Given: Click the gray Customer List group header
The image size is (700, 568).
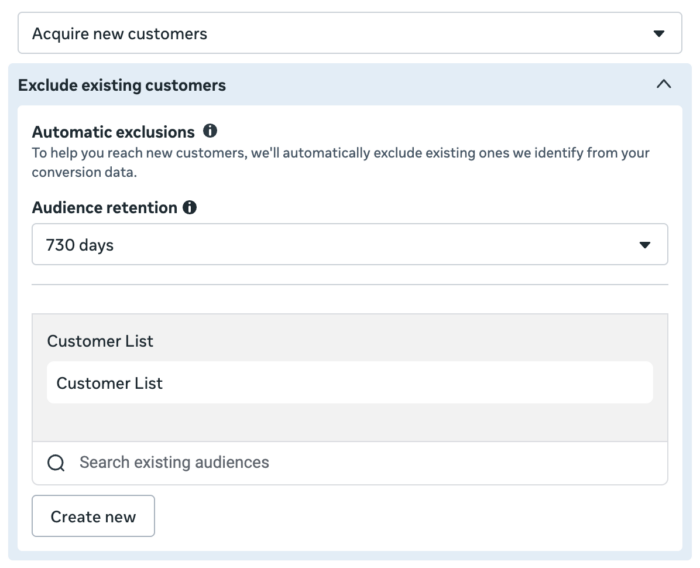Looking at the screenshot, I should (100, 341).
